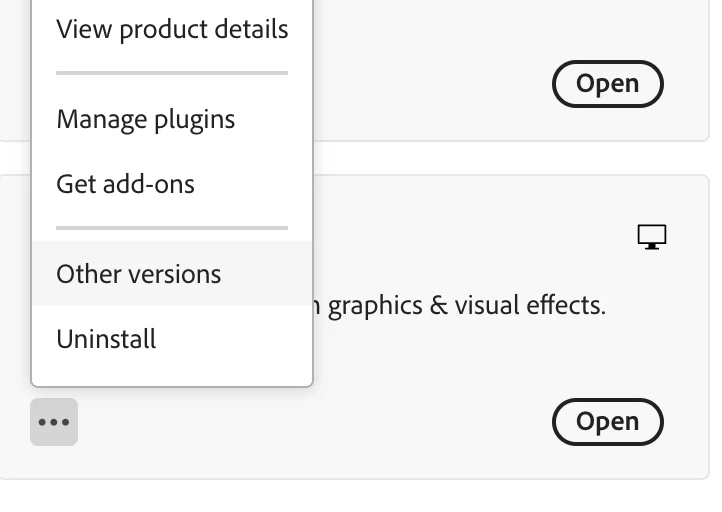Click the graphics & visual effects description
Image resolution: width=722 pixels, height=512 pixels.
click(x=466, y=305)
